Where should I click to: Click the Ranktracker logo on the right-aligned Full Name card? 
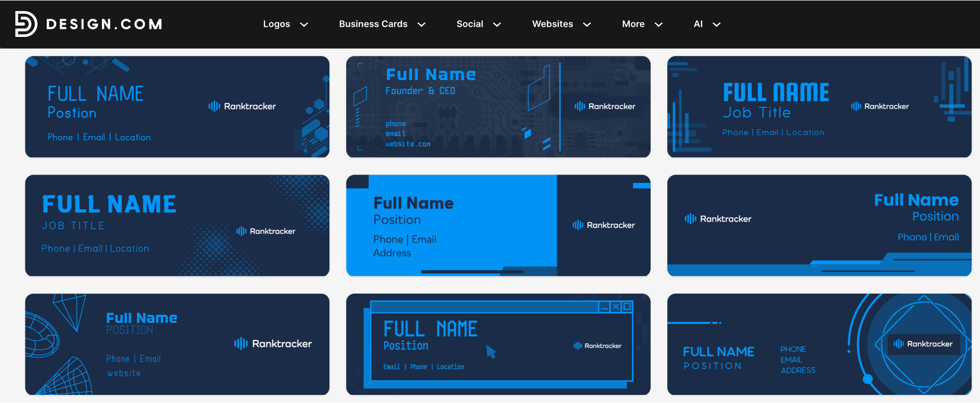pyautogui.click(x=718, y=219)
